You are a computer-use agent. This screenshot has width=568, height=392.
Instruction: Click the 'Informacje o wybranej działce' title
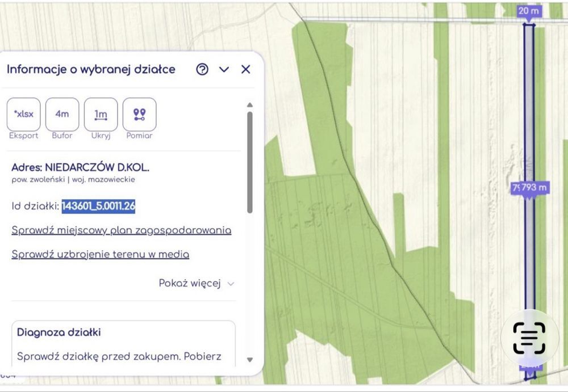point(91,69)
